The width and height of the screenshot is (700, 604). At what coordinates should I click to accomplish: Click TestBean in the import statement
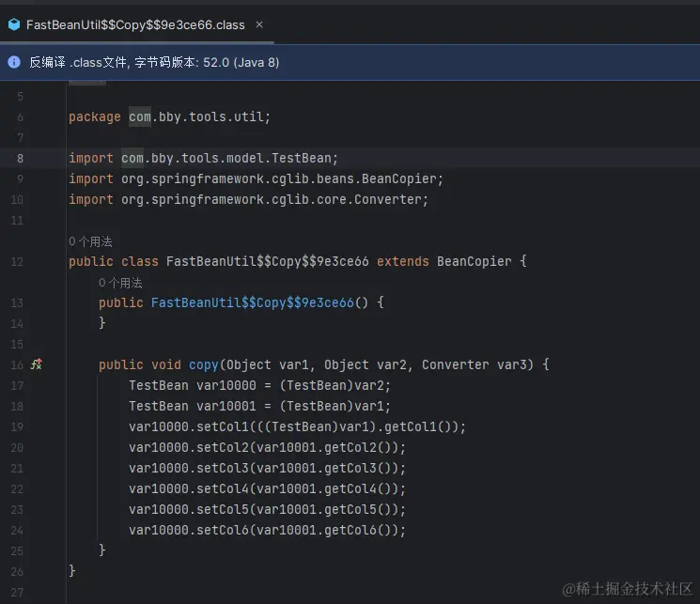click(x=302, y=158)
